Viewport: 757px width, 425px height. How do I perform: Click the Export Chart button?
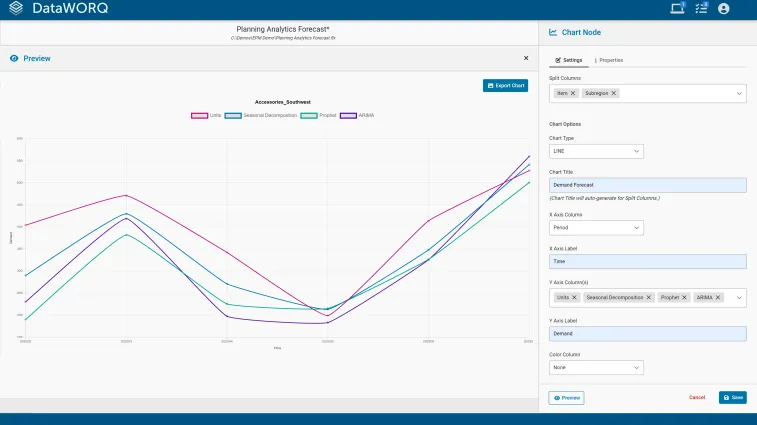tap(505, 85)
